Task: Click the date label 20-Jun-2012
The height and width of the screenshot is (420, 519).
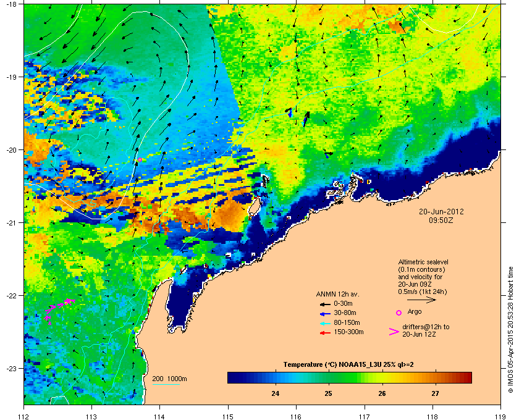Action: 441,211
